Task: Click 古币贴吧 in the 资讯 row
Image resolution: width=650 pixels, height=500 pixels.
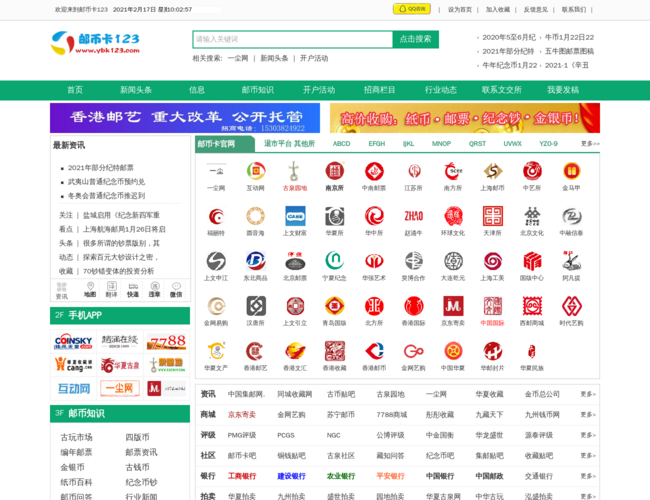Action: (341, 394)
